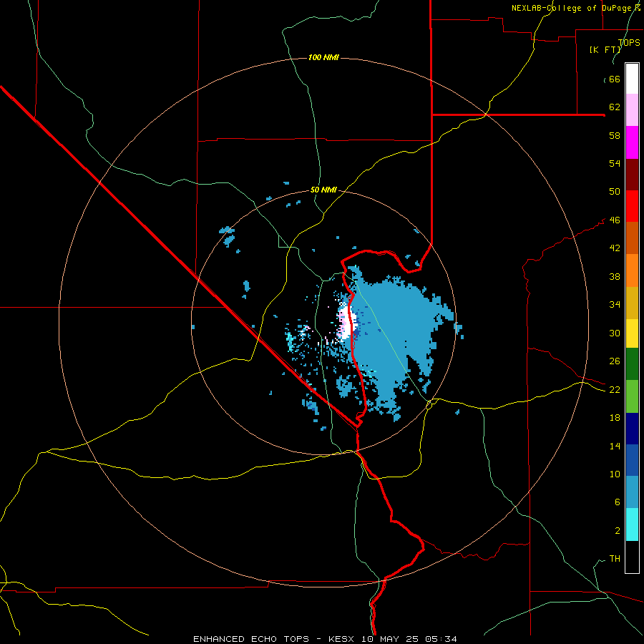This screenshot has width=644, height=644.
Task: Pick the bright red legend swatch
Action: tap(632, 206)
